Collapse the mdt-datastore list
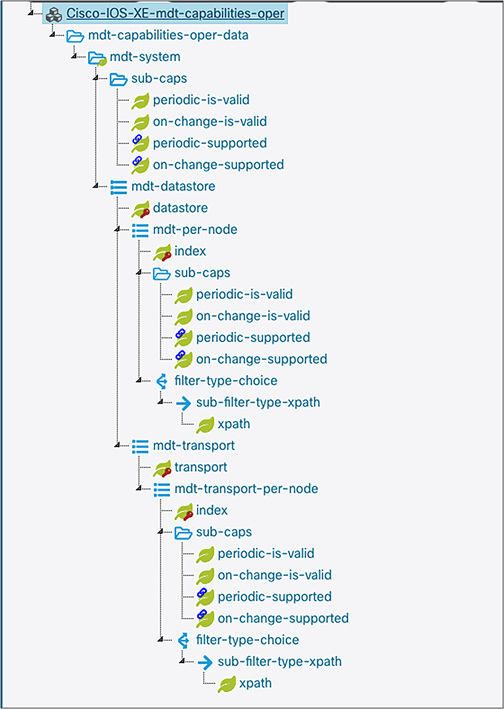Viewport: 504px width, 709px height. coord(95,186)
